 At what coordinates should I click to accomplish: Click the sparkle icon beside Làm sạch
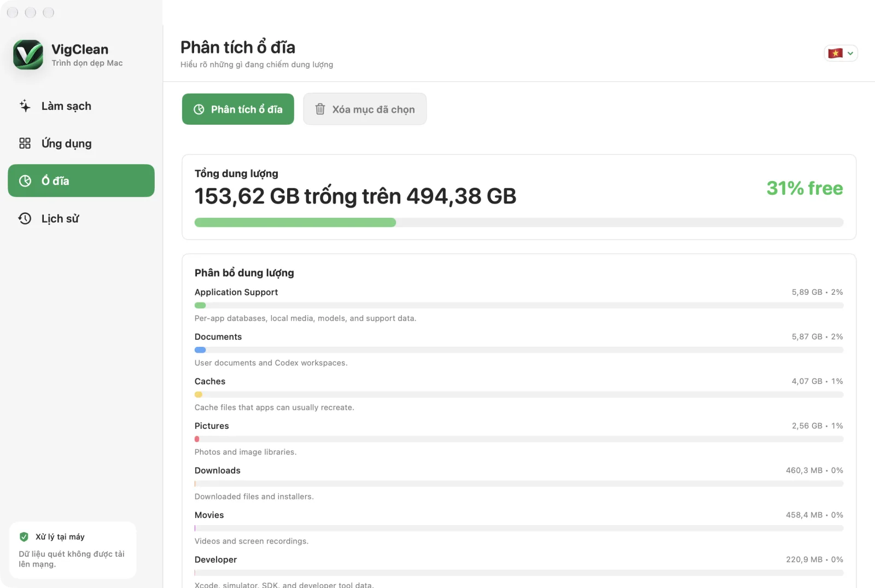pos(25,106)
